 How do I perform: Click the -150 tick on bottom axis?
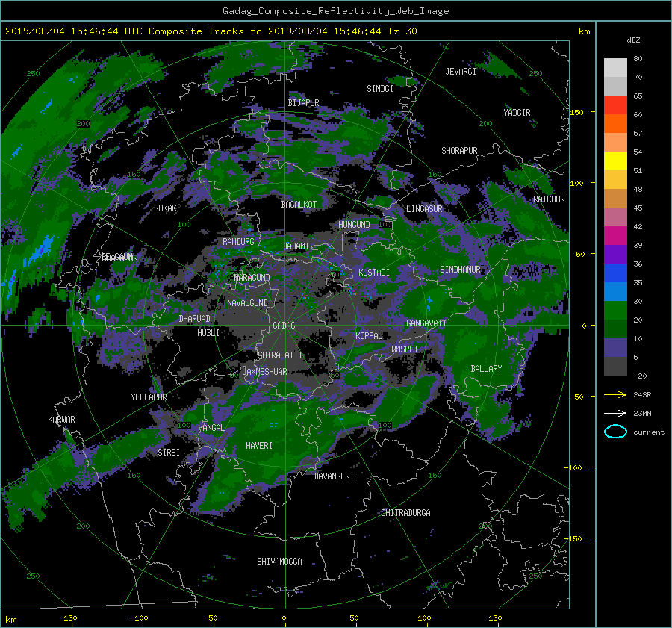pos(68,618)
